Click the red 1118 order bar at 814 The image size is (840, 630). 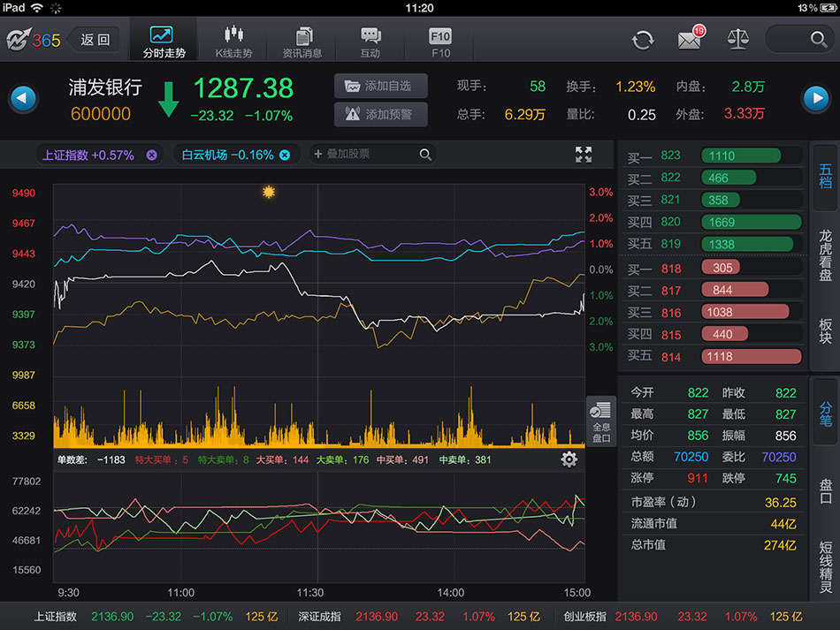point(752,356)
